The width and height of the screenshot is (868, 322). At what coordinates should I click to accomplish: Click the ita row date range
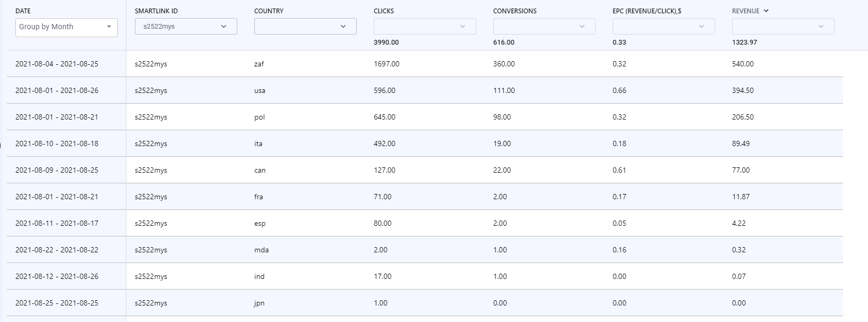pos(57,143)
